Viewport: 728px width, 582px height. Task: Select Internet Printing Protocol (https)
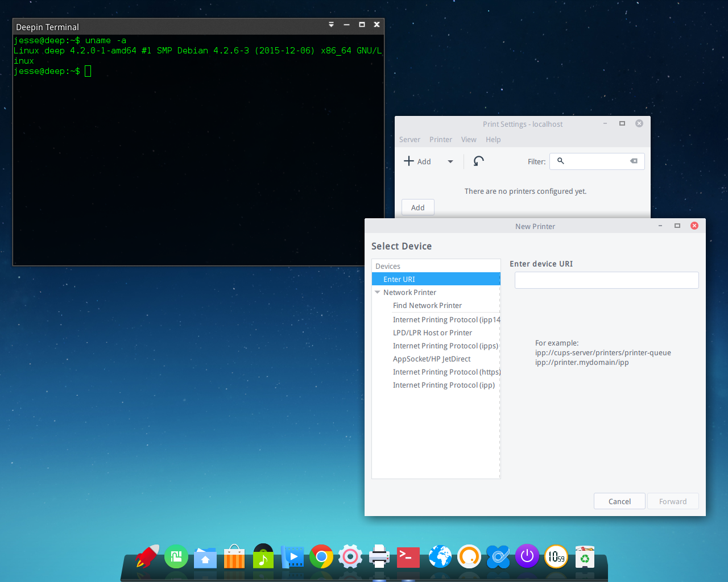(436, 372)
